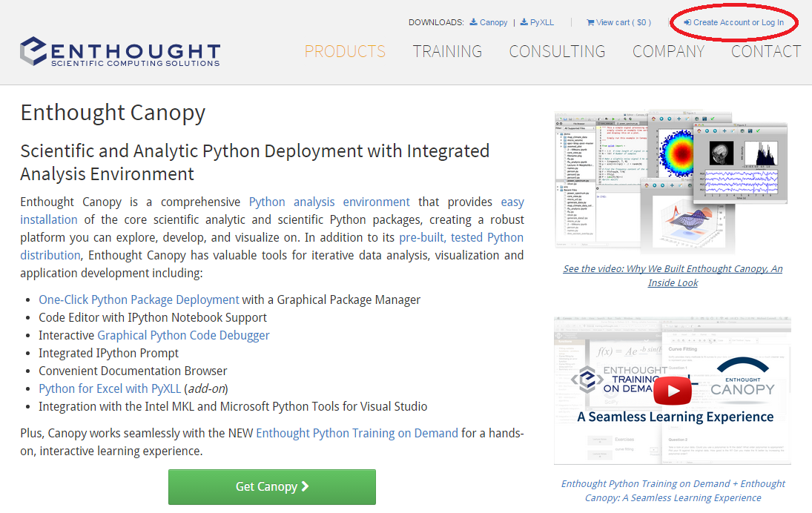Screen dimensions: 812x513
Task: Open the TRAINING menu
Action: (x=447, y=51)
